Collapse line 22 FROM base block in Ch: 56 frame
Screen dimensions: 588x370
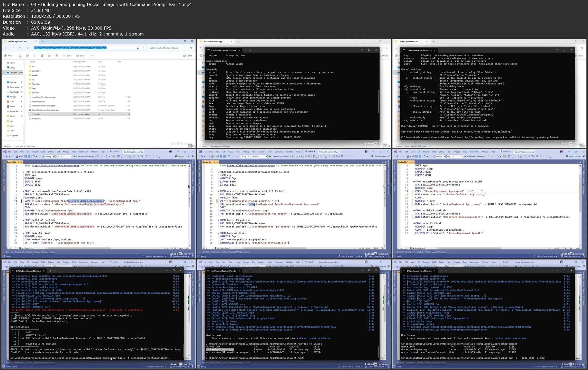click(23, 233)
